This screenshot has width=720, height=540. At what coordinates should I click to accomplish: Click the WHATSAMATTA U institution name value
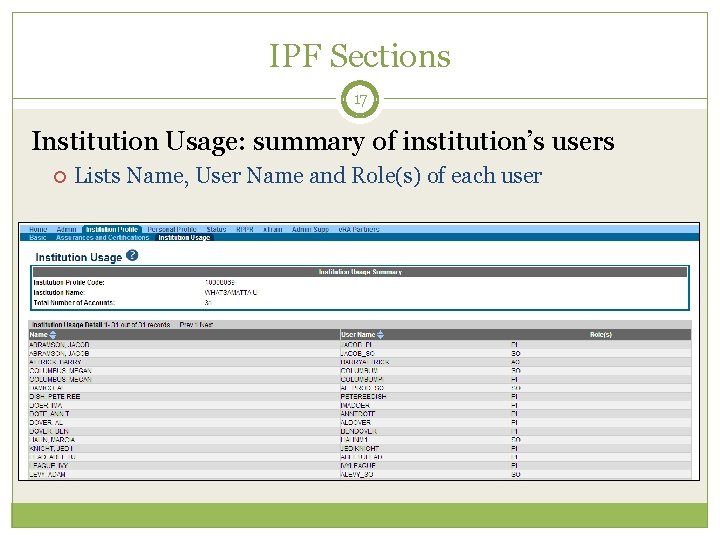[x=231, y=292]
